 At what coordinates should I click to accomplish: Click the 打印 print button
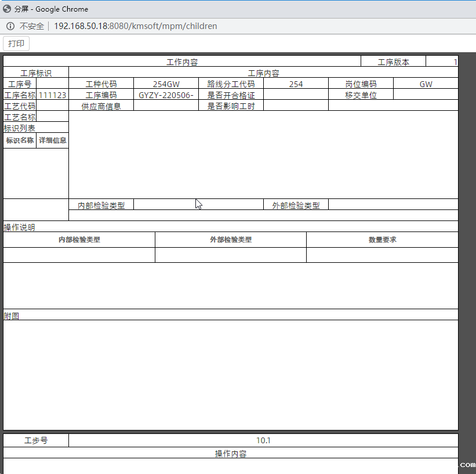coord(16,44)
